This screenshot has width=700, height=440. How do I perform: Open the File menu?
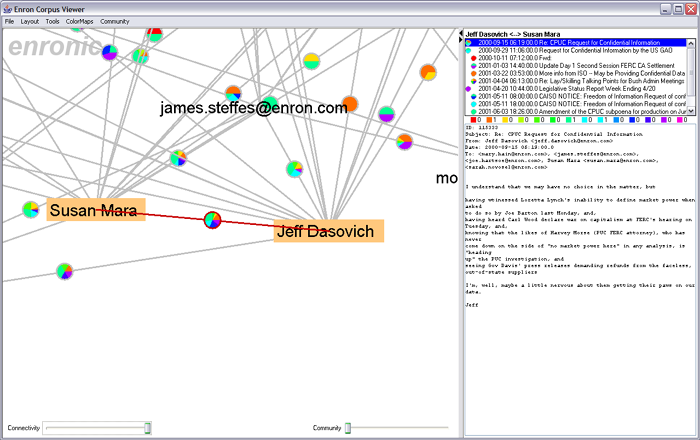(9, 21)
